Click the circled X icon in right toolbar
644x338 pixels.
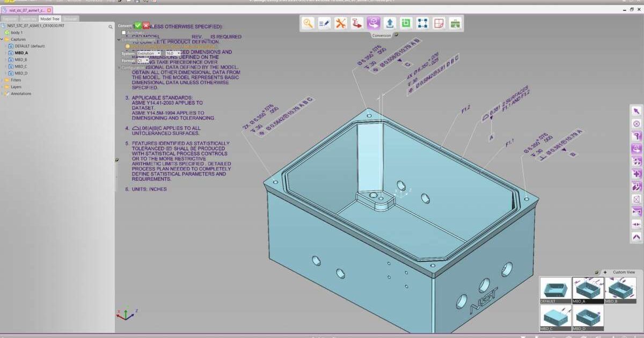636,123
